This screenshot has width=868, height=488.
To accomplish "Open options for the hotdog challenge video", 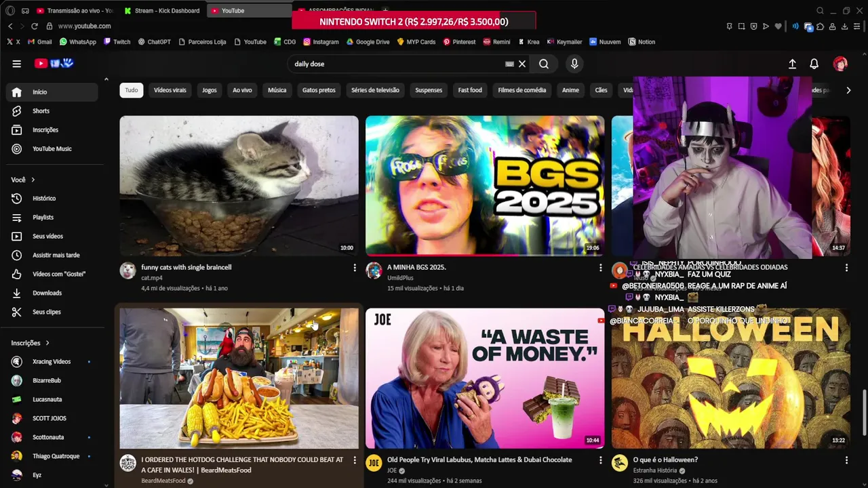I will 355,460.
